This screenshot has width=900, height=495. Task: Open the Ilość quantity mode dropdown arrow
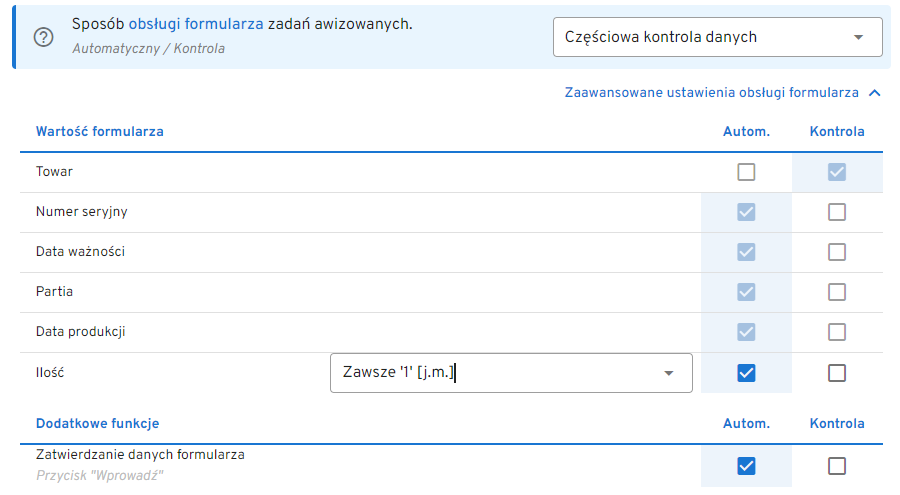[x=668, y=373]
